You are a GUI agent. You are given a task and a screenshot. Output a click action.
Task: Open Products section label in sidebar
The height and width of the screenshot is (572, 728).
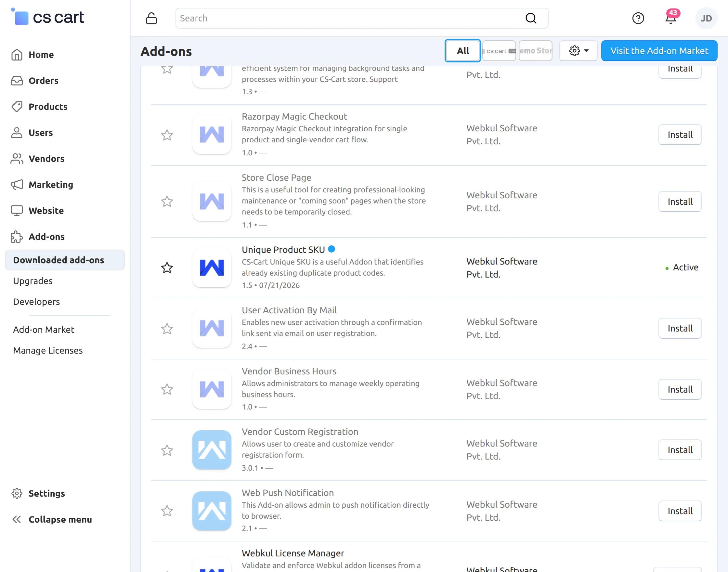click(48, 107)
